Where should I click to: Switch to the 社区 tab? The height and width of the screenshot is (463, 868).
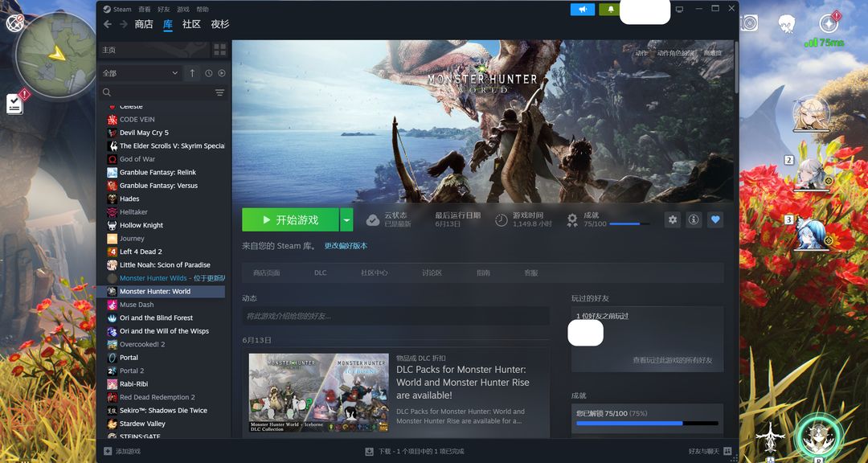[x=191, y=24]
